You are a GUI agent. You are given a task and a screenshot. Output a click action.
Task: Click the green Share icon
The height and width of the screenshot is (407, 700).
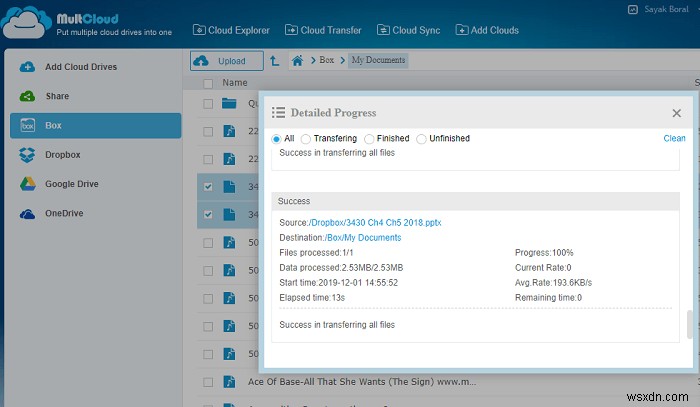pos(27,96)
